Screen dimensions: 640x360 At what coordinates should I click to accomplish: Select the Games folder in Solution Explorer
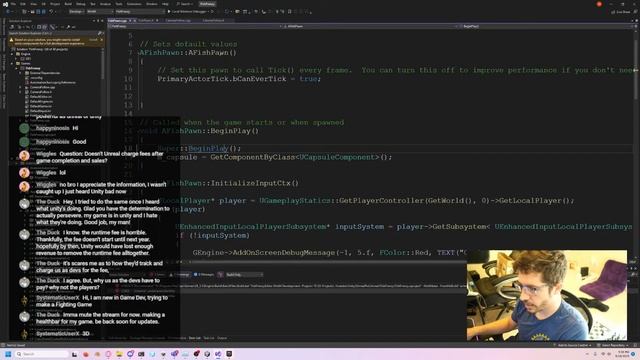25,64
